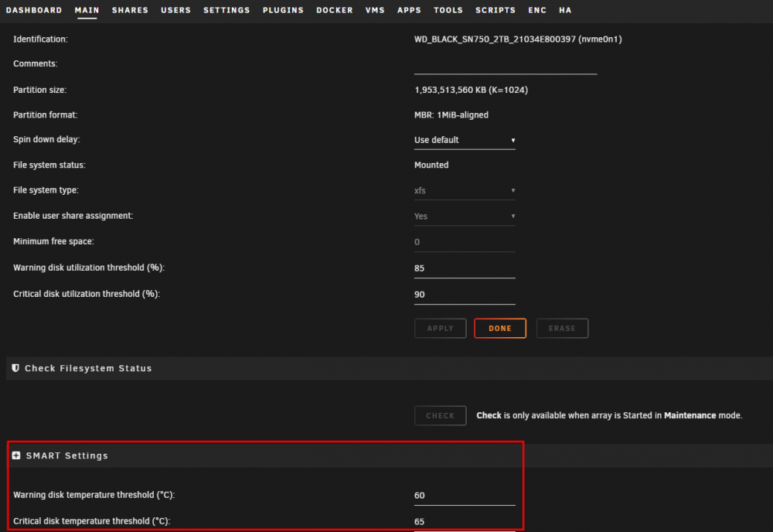The height and width of the screenshot is (532, 773).
Task: Click the shield icon beside Check Filesystem Status
Action: 15,368
